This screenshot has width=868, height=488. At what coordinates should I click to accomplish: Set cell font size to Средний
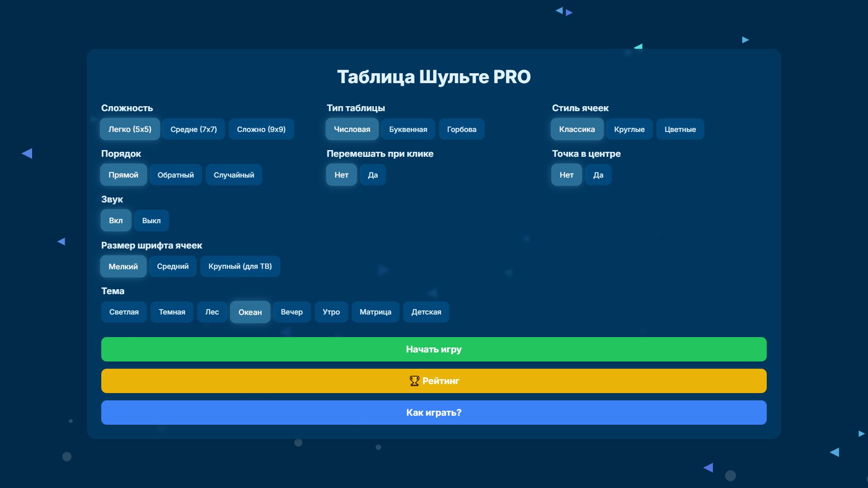tap(173, 266)
